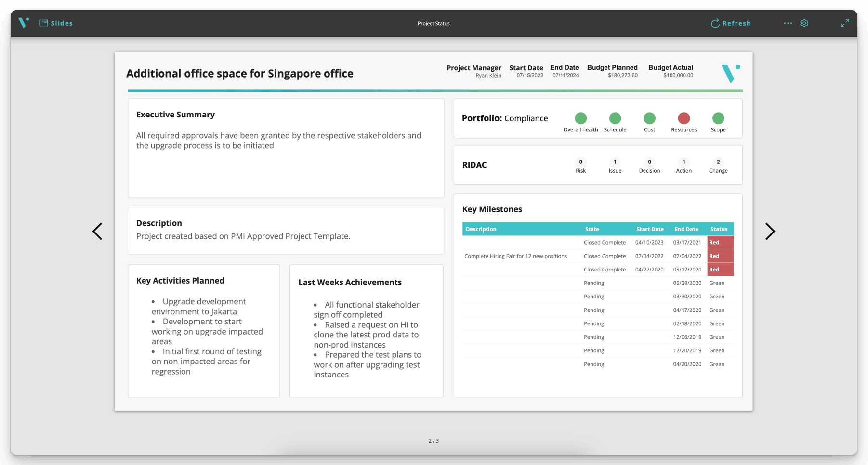The height and width of the screenshot is (465, 868).
Task: Click the Cost green status dot
Action: click(649, 118)
